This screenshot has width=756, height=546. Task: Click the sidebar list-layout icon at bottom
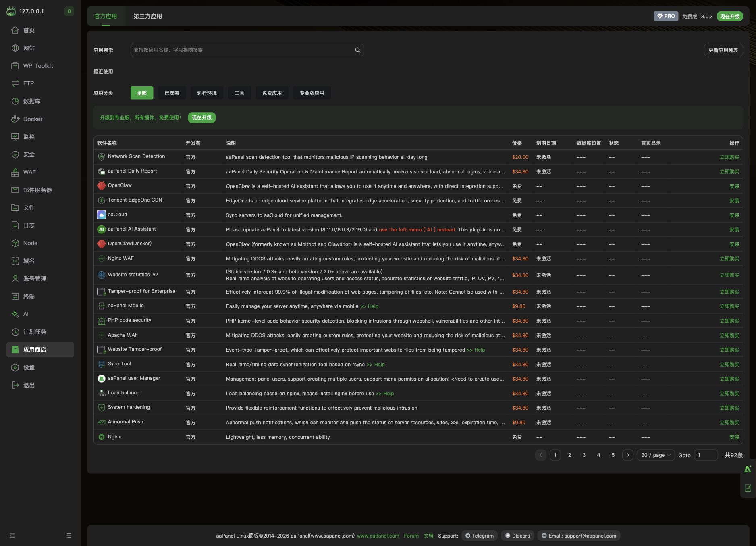point(69,536)
